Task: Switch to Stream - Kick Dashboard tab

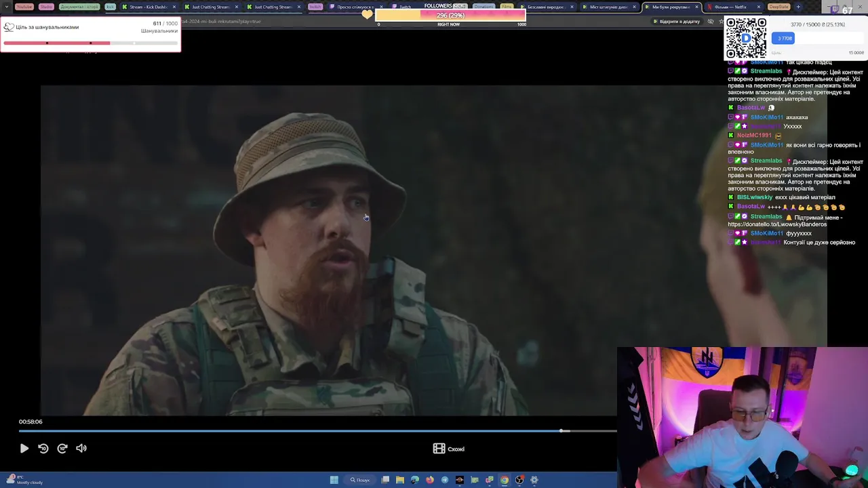Action: coord(148,7)
